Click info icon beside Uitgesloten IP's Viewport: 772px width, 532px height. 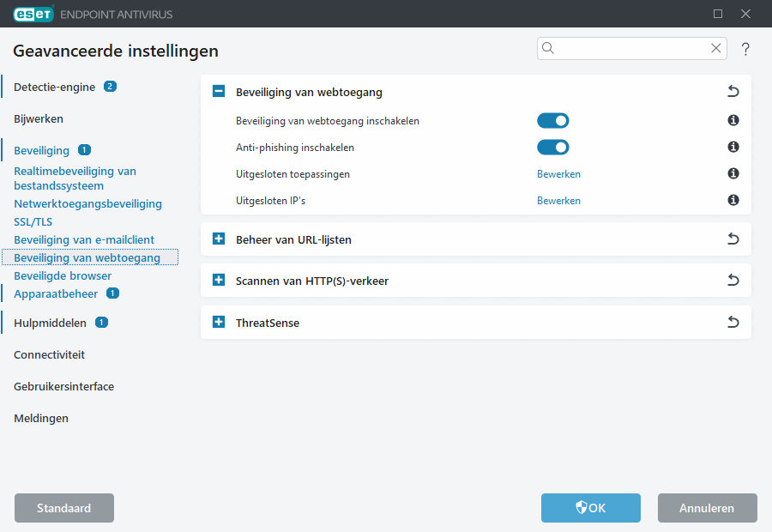[x=733, y=201]
